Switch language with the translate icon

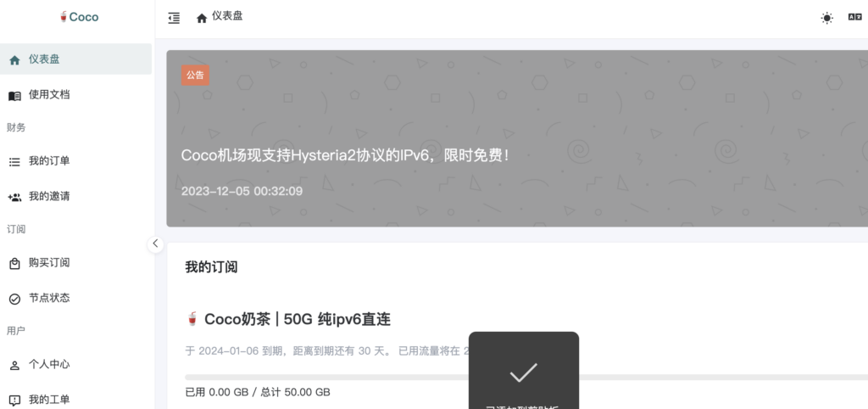click(855, 17)
